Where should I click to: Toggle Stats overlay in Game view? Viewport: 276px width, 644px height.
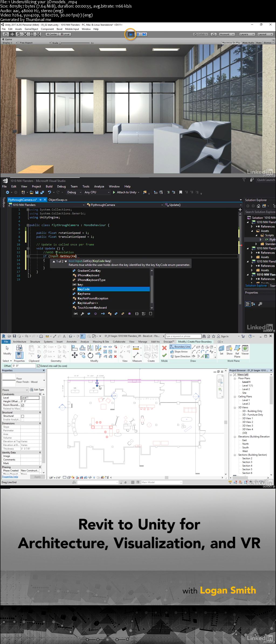pos(259,43)
